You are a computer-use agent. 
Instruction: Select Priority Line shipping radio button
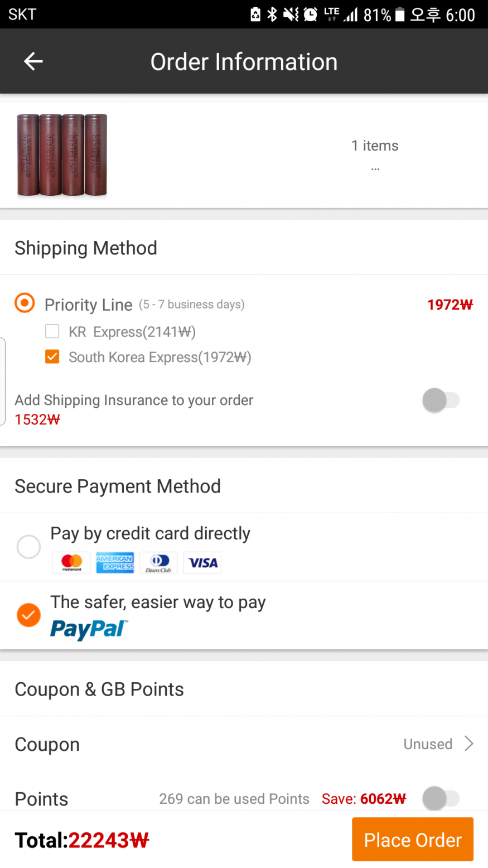(25, 303)
